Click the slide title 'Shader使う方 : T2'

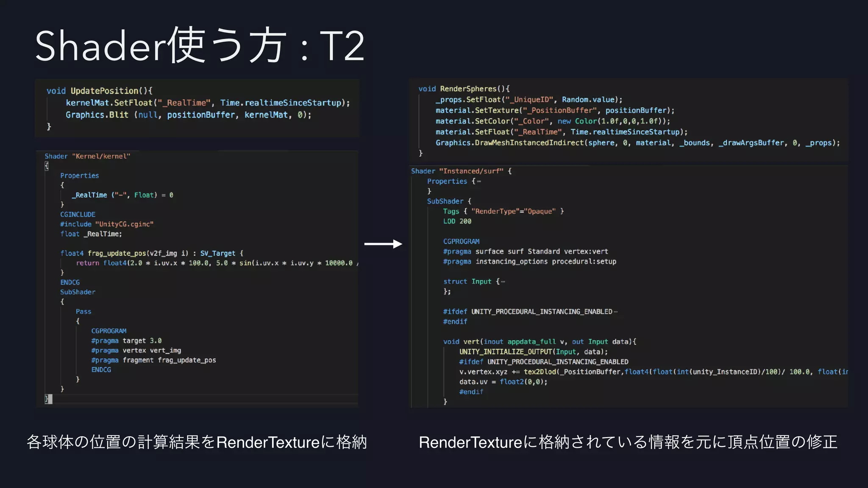(200, 45)
